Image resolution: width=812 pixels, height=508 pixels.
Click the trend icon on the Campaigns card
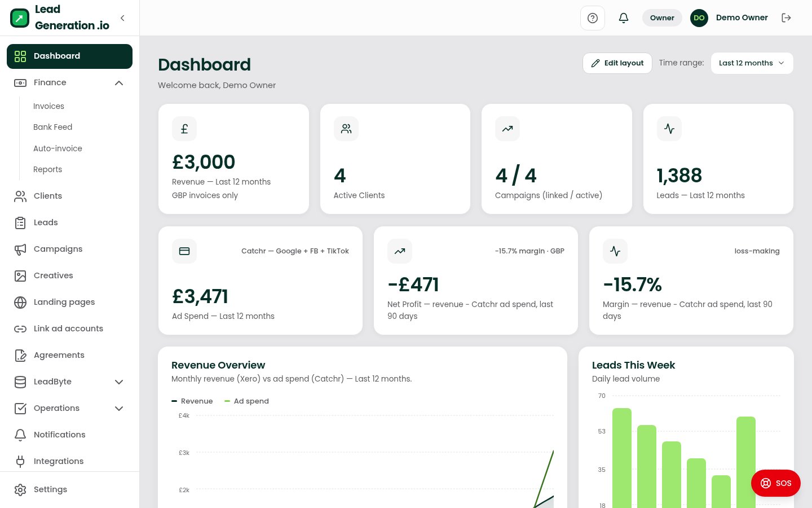point(507,129)
